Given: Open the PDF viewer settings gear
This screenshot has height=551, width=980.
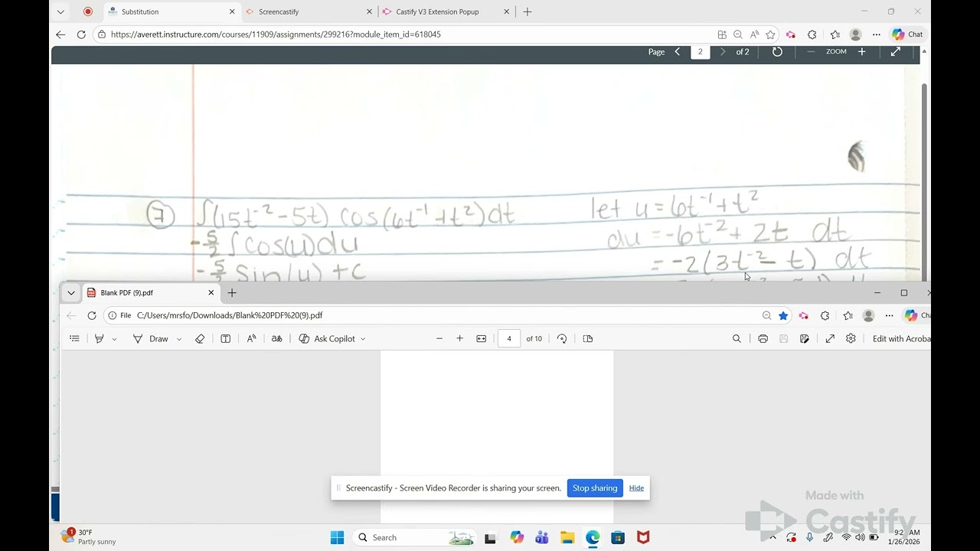Looking at the screenshot, I should pyautogui.click(x=851, y=338).
